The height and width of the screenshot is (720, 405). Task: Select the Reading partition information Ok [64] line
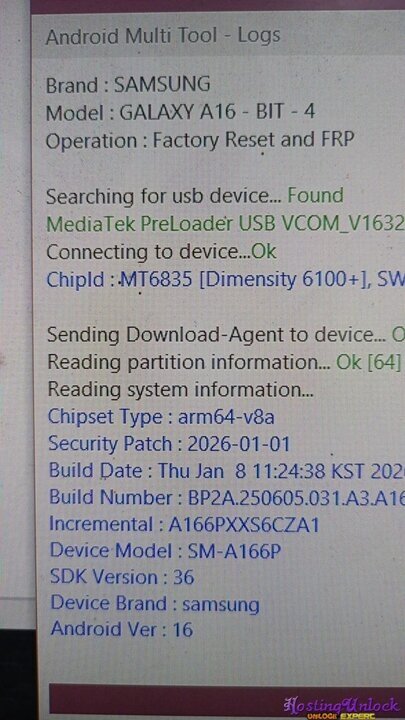pos(225,362)
